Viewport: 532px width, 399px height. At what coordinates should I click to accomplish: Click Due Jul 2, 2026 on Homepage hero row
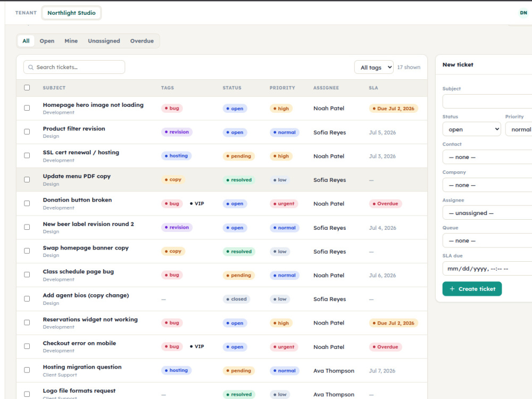click(394, 109)
